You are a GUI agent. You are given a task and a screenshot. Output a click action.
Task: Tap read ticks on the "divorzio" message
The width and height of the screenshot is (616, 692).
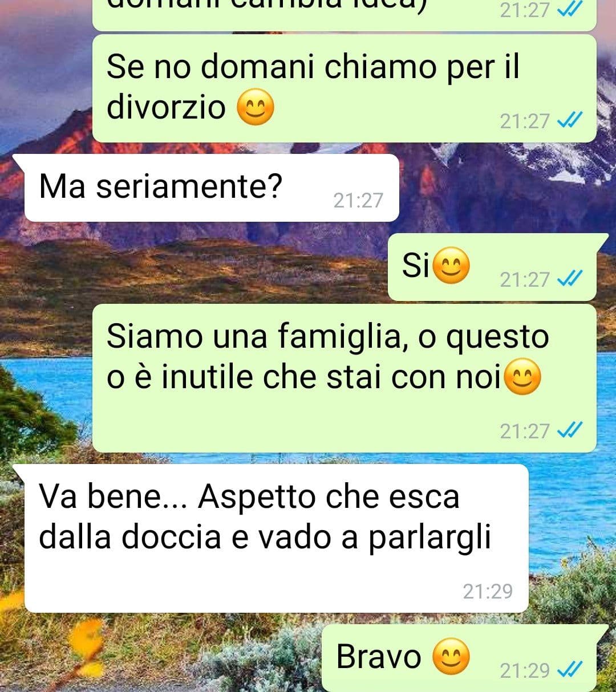click(x=569, y=120)
